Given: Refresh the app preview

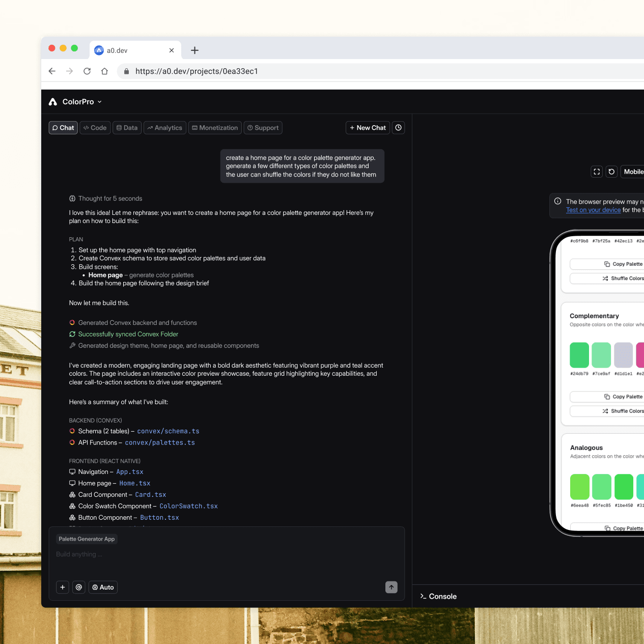Looking at the screenshot, I should coord(611,172).
